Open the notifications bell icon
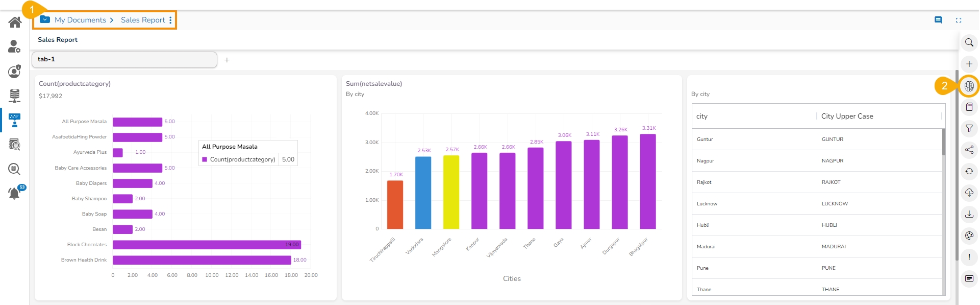Screen dimensions: 980x305 point(14,193)
